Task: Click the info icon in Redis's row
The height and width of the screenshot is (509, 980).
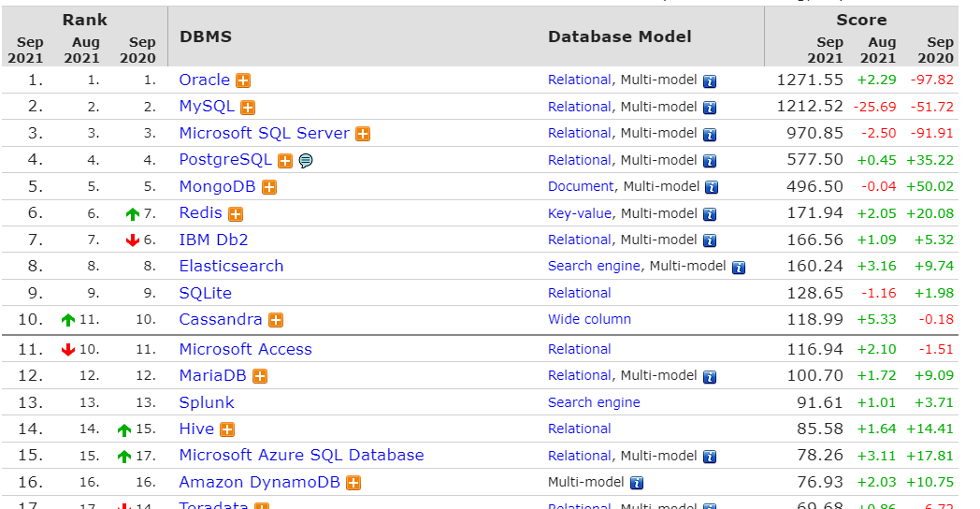Action: point(710,214)
